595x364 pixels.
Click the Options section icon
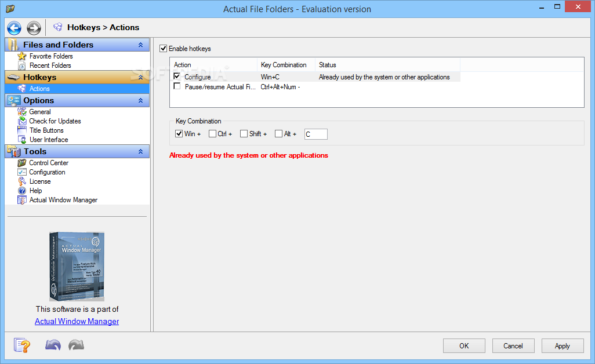point(14,100)
